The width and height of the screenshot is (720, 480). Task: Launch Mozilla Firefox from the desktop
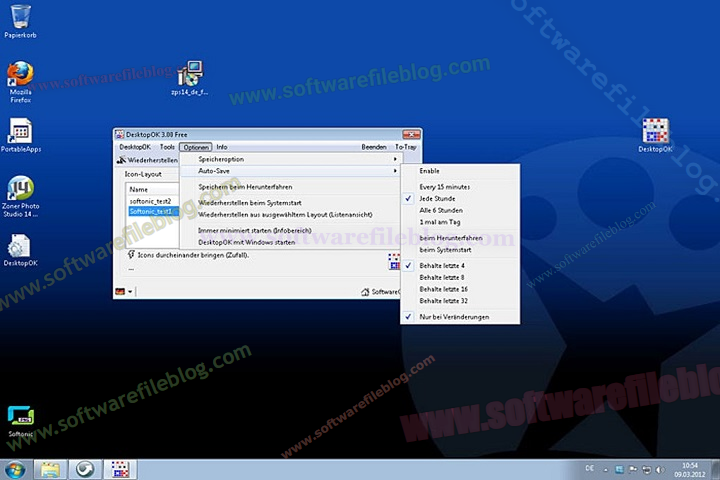coord(20,75)
